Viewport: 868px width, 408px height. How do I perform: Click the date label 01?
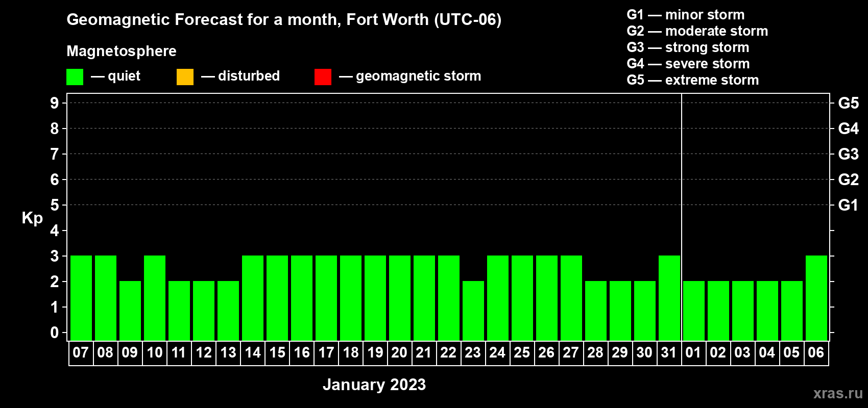click(x=693, y=353)
